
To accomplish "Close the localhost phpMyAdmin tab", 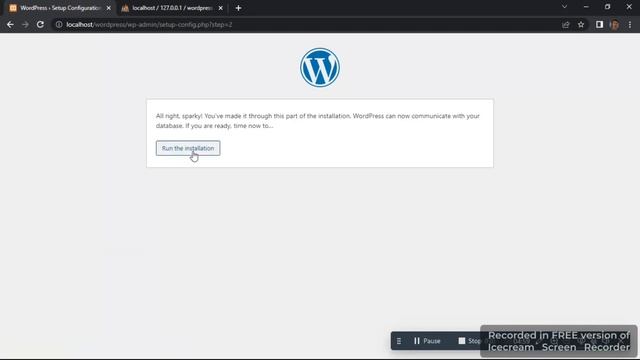I will [x=220, y=8].
